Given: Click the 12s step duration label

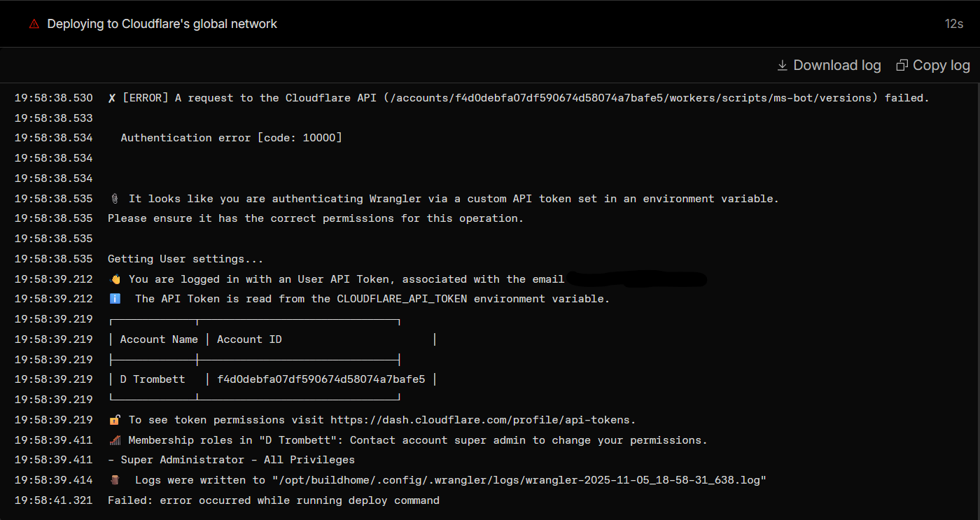Looking at the screenshot, I should pos(953,24).
